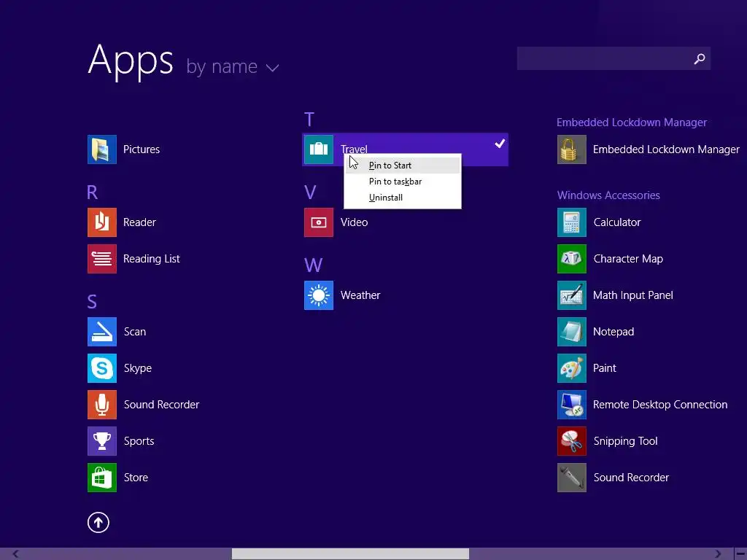The width and height of the screenshot is (747, 560).
Task: Click the Travel suitcase icon
Action: coord(319,149)
